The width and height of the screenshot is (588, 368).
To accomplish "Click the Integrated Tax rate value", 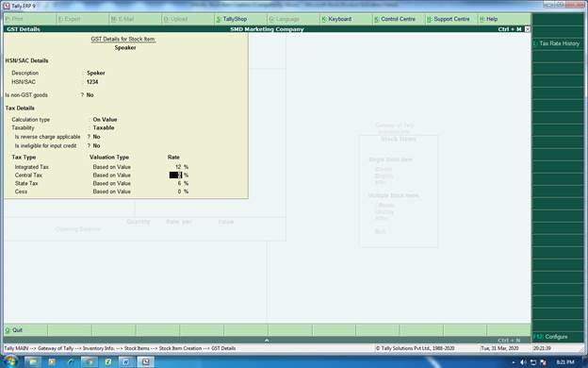I will pos(178,167).
